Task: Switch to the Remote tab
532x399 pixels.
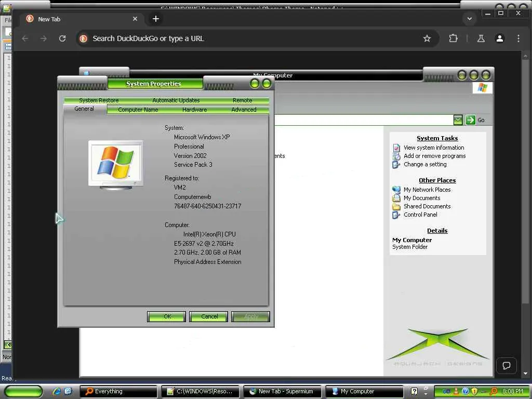Action: point(242,100)
